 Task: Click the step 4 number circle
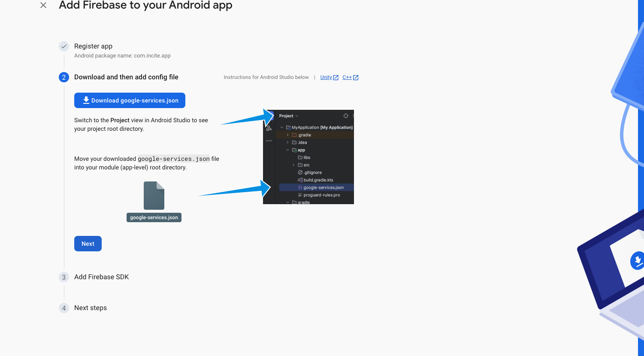click(x=64, y=308)
